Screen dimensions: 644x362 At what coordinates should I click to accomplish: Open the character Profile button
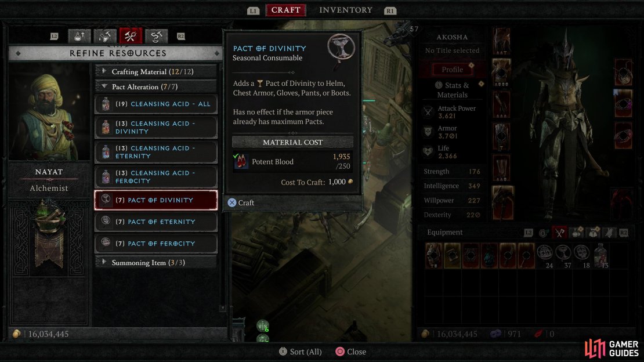pyautogui.click(x=452, y=70)
